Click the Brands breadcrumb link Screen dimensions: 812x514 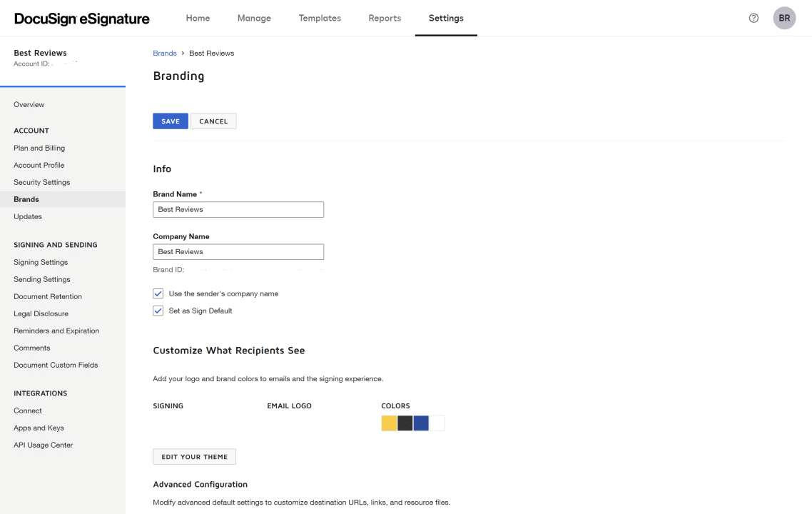tap(164, 53)
